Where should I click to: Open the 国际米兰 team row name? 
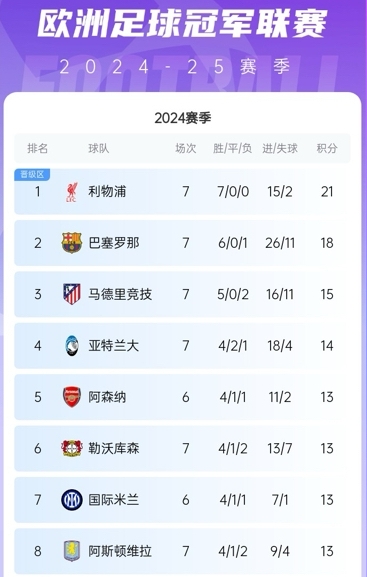[x=114, y=500]
